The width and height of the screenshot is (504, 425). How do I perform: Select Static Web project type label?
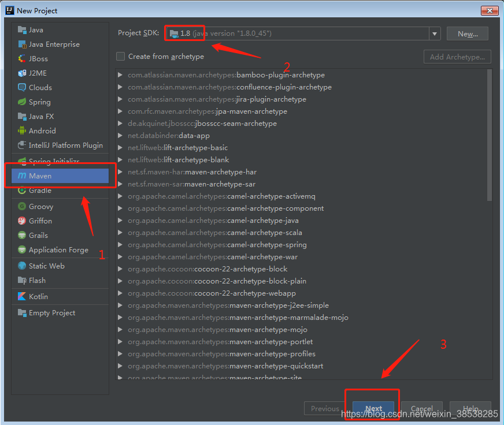(x=47, y=266)
